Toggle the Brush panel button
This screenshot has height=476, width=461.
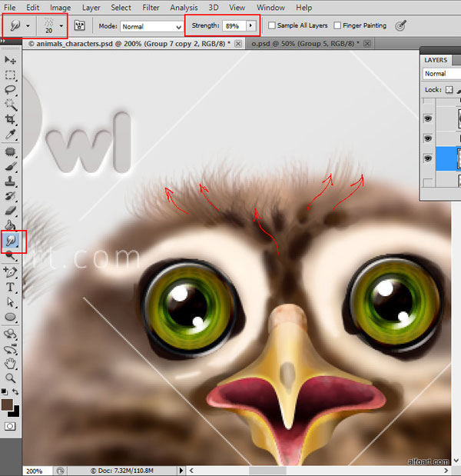[x=79, y=25]
